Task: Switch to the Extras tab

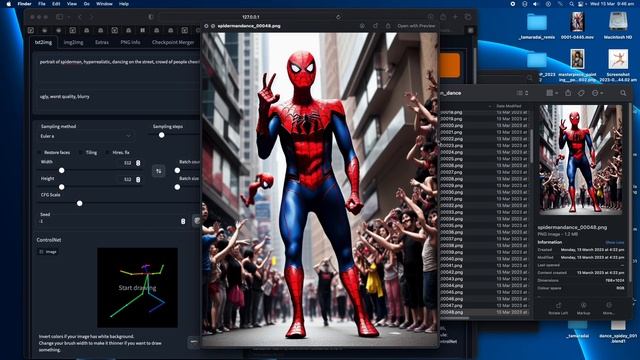Action: [102, 42]
